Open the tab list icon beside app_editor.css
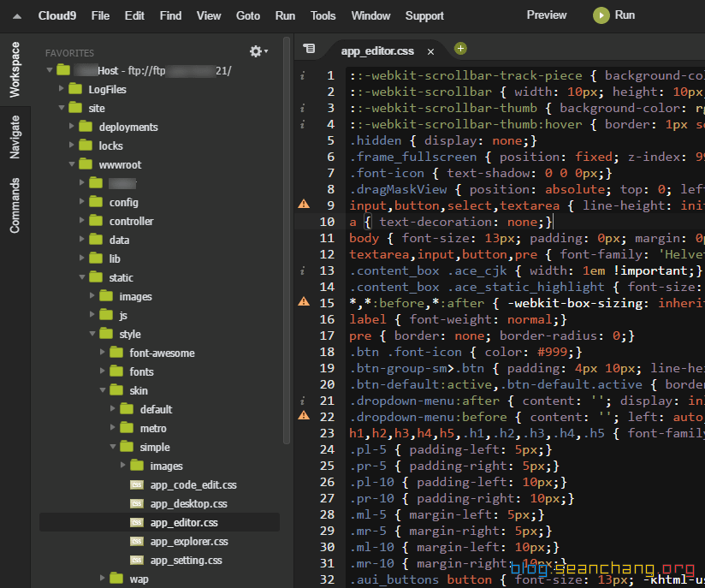This screenshot has height=588, width=705. 309,48
